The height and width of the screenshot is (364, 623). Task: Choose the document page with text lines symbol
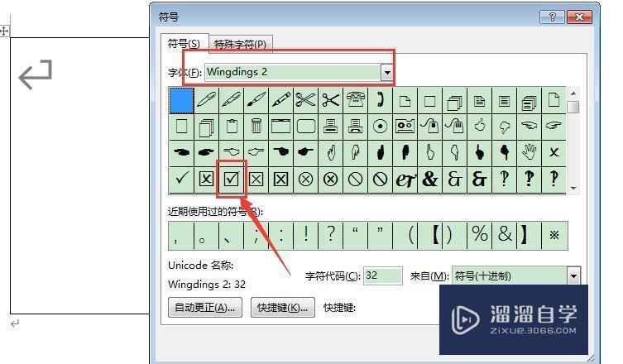click(x=480, y=100)
